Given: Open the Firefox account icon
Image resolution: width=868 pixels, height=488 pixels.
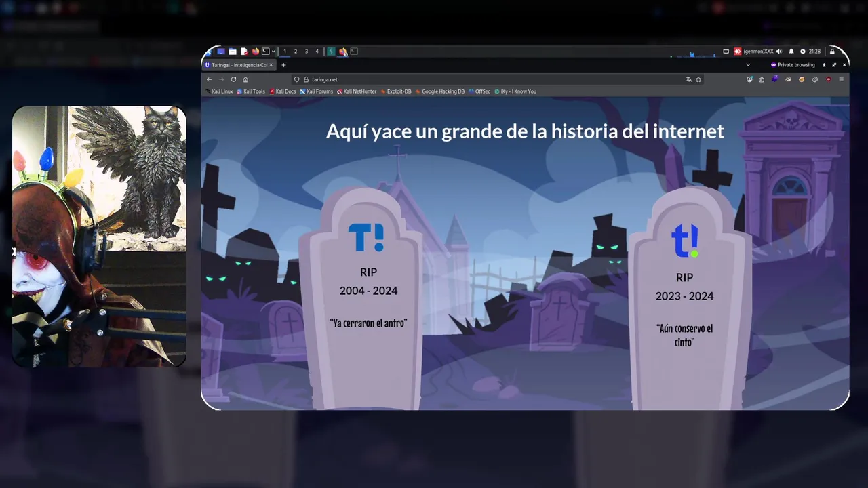Looking at the screenshot, I should coord(749,79).
